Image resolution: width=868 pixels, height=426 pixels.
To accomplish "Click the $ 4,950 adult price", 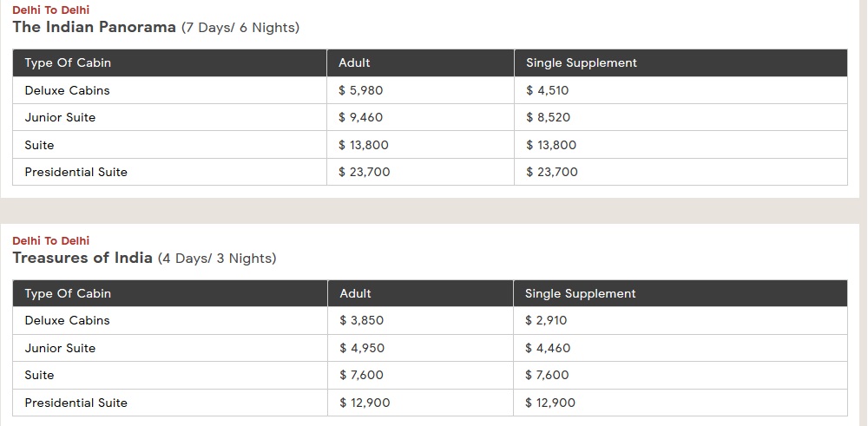I will click(361, 348).
